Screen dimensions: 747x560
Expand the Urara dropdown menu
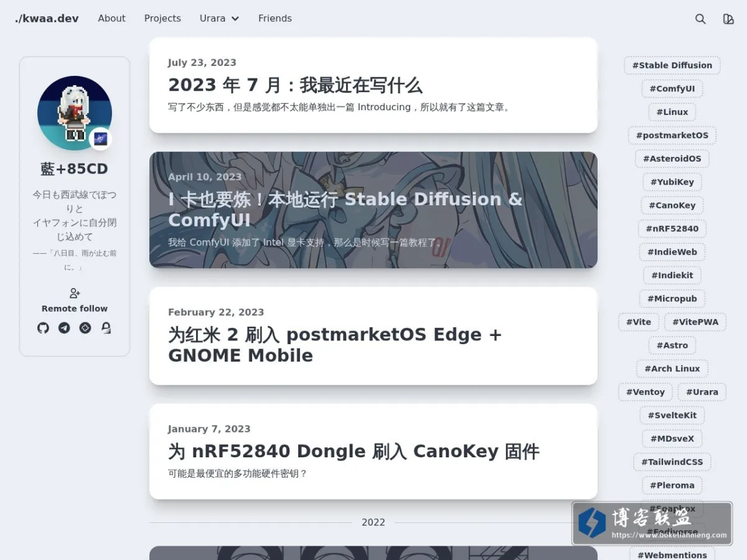click(x=219, y=19)
